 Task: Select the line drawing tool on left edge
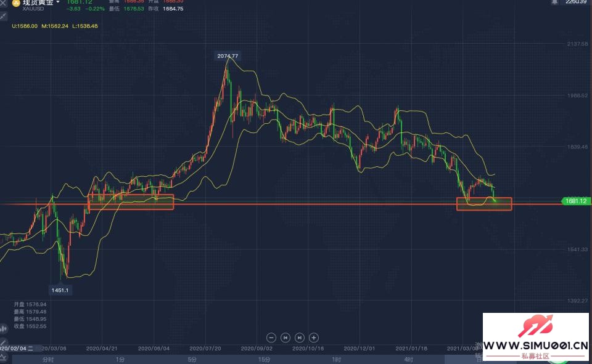click(x=3, y=15)
